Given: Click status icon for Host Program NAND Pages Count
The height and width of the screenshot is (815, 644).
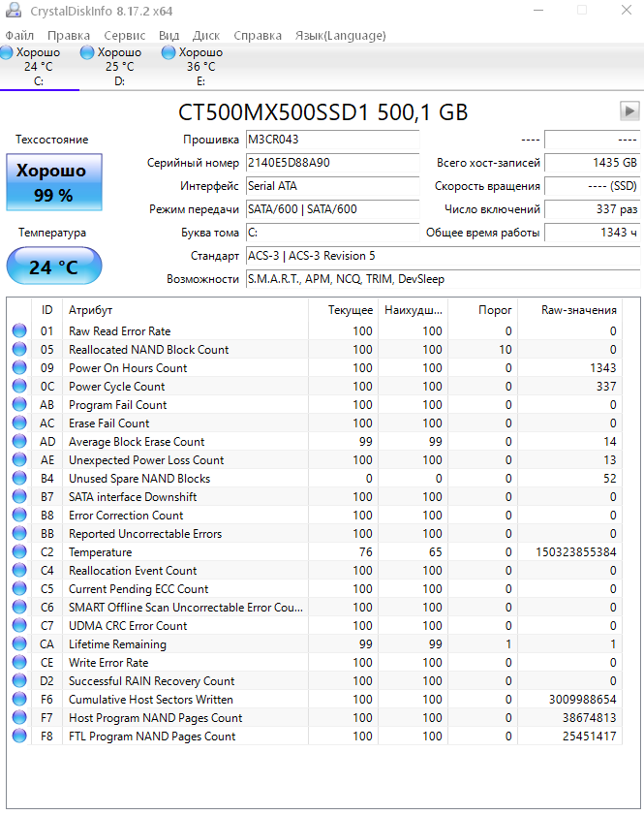Looking at the screenshot, I should [x=19, y=717].
